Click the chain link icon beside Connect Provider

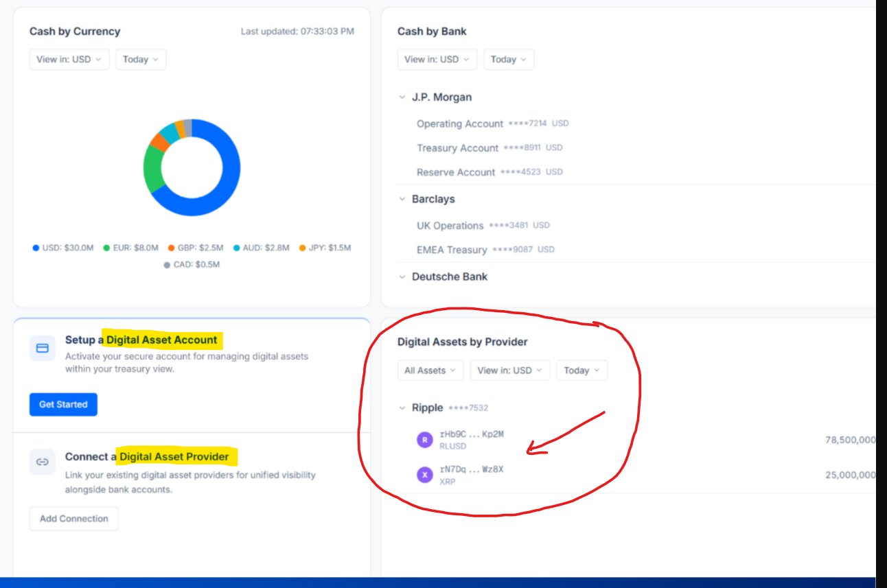pyautogui.click(x=42, y=462)
